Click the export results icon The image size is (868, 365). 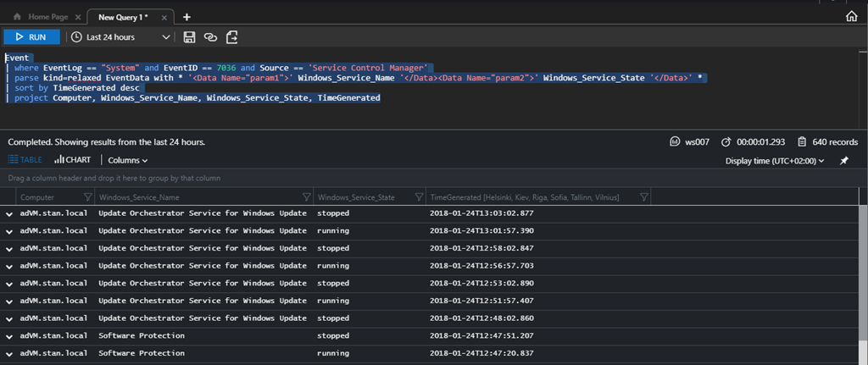coord(231,37)
